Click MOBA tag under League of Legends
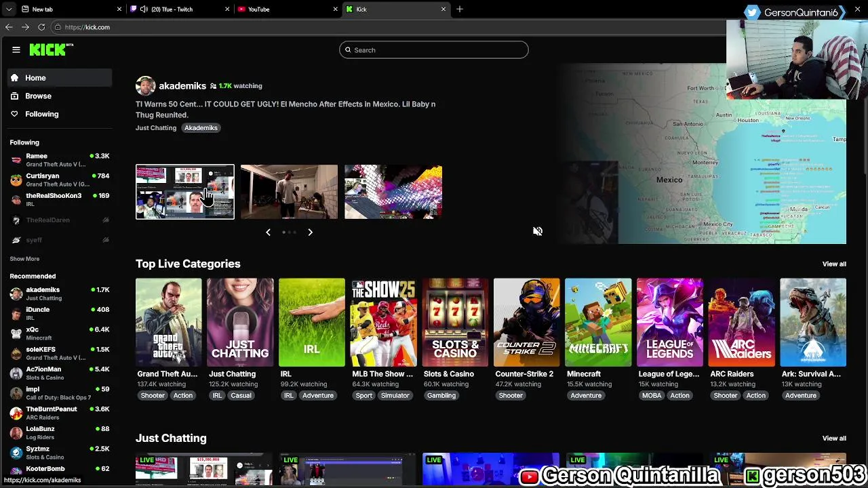Viewport: 868px width, 488px height. tap(652, 396)
